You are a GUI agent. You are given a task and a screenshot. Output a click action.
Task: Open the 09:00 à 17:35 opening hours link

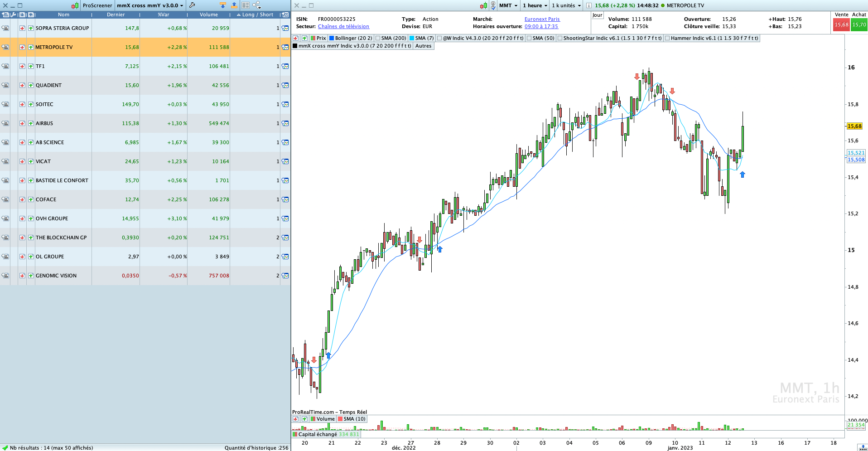[541, 26]
